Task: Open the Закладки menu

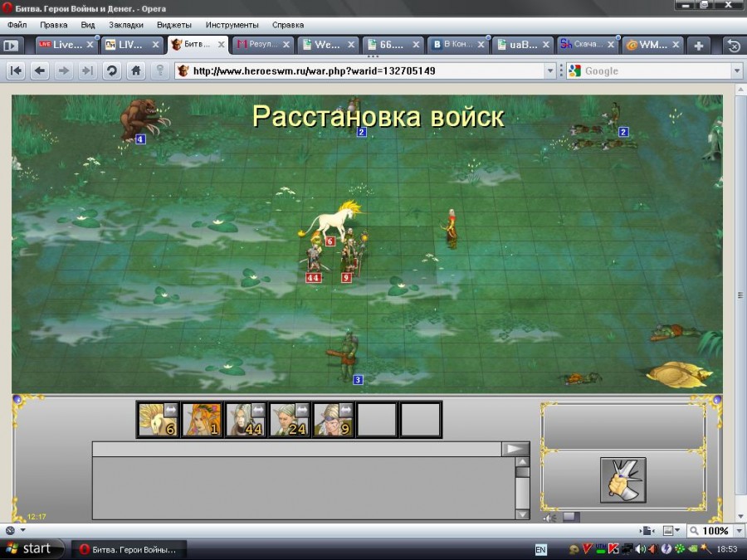Action: pyautogui.click(x=126, y=25)
